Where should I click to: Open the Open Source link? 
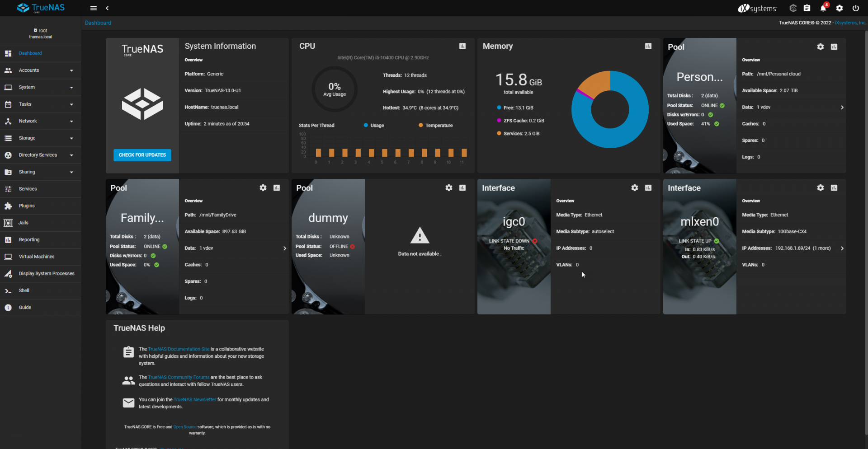pyautogui.click(x=185, y=427)
